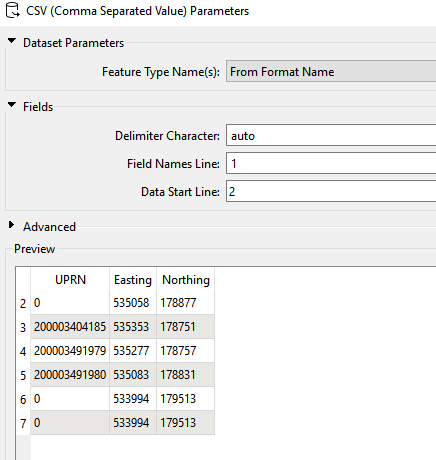Select the UPRN column header
The image size is (436, 460).
tap(70, 279)
